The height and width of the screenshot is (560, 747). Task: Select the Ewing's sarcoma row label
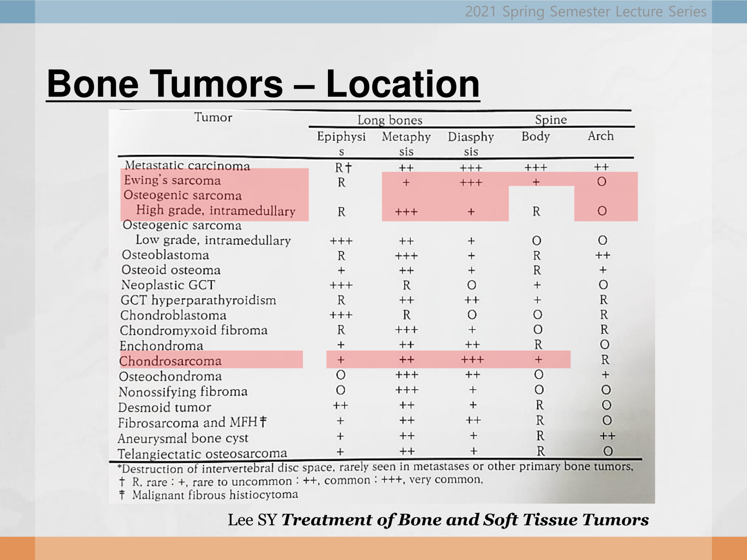tap(172, 180)
